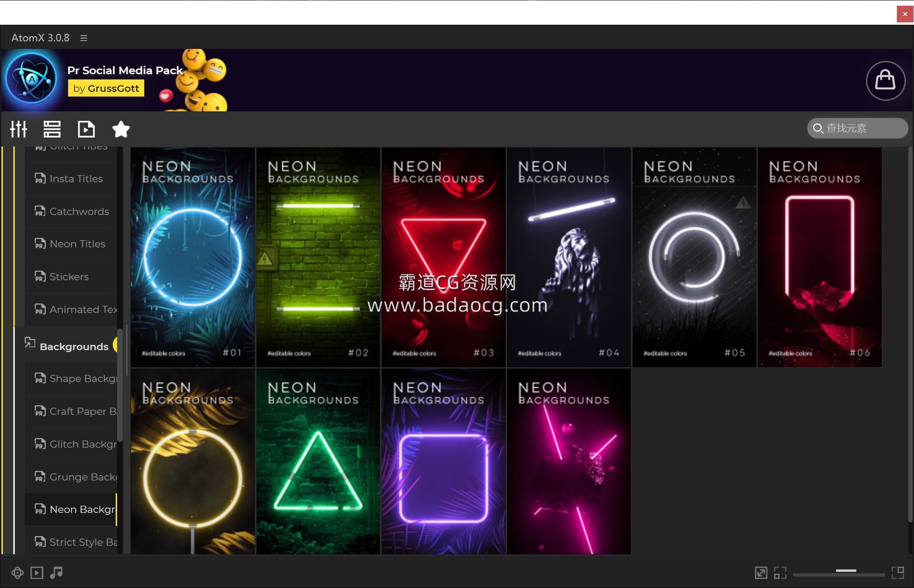Select the Glitch Backgrounds category
Viewport: 914px width, 588px height.
point(71,444)
